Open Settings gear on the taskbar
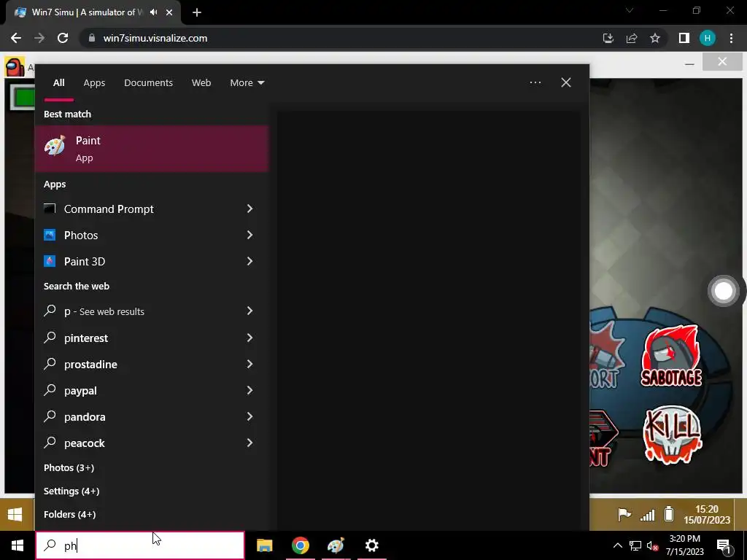This screenshot has width=747, height=560. click(x=371, y=545)
